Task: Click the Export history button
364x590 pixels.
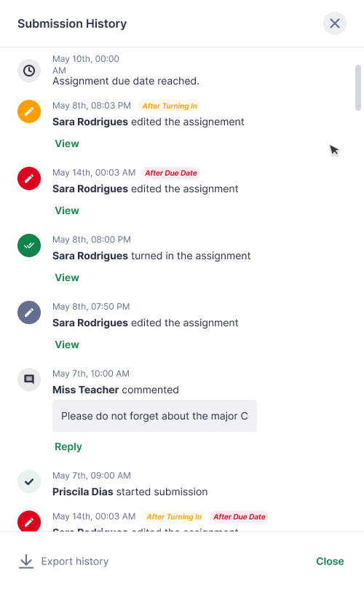Action: point(63,561)
